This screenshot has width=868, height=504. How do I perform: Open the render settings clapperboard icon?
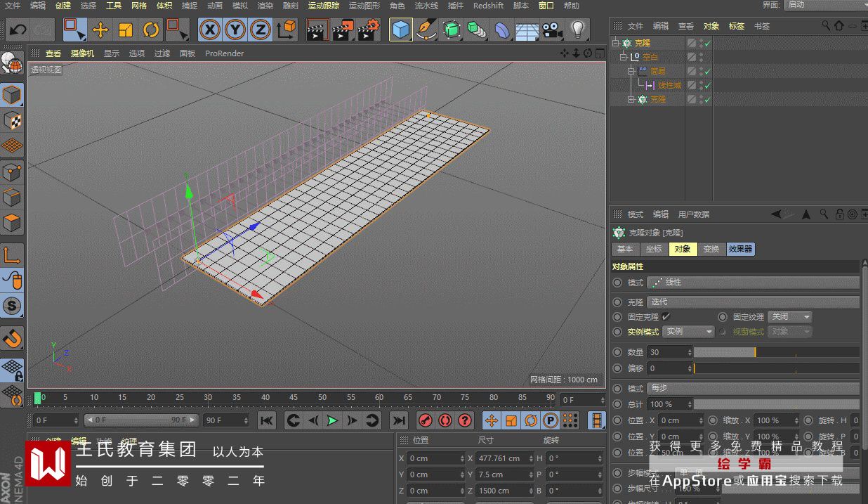click(x=368, y=30)
